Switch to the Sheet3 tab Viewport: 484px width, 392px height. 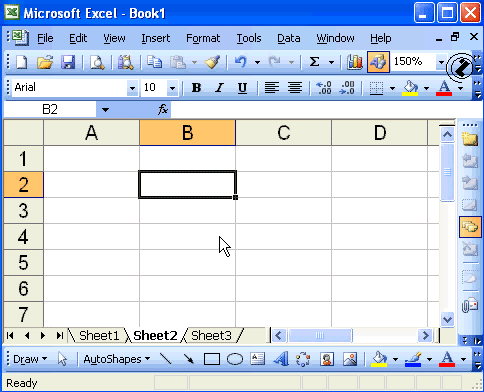211,335
